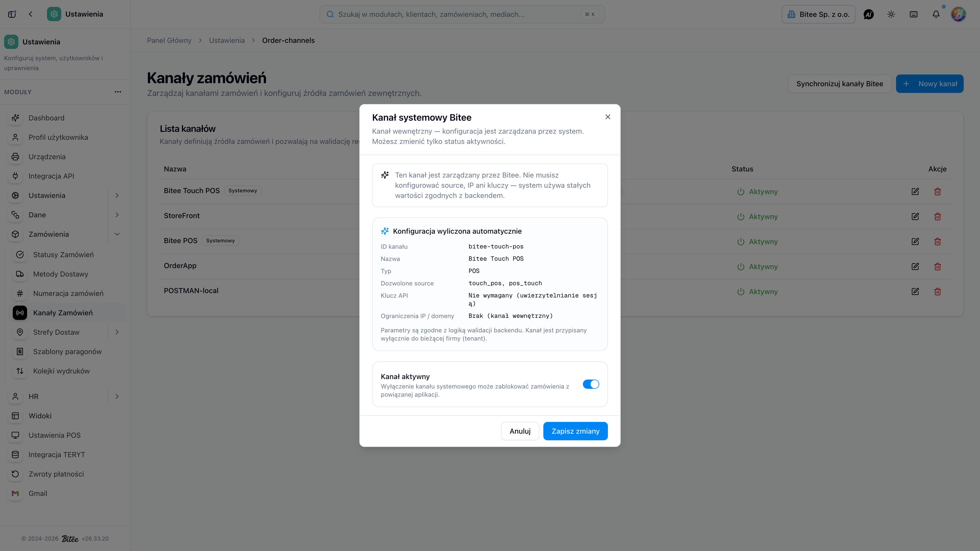This screenshot has width=980, height=551.
Task: Click the Status column header
Action: coord(742,169)
